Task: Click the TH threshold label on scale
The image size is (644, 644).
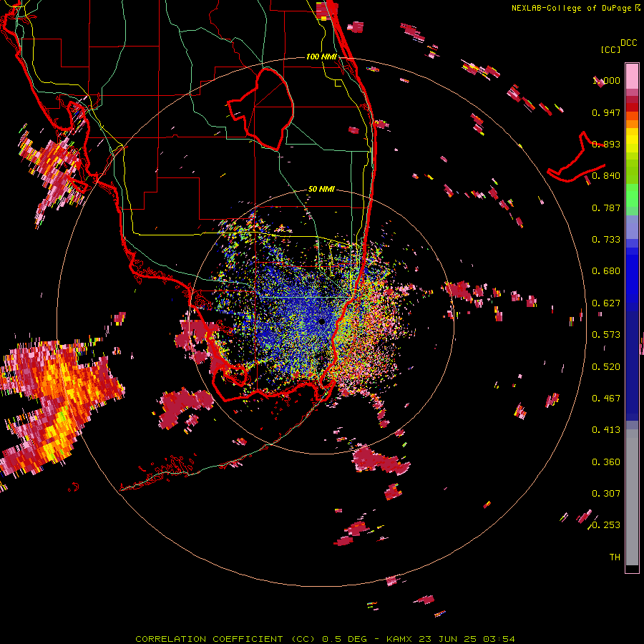Action: pyautogui.click(x=615, y=557)
